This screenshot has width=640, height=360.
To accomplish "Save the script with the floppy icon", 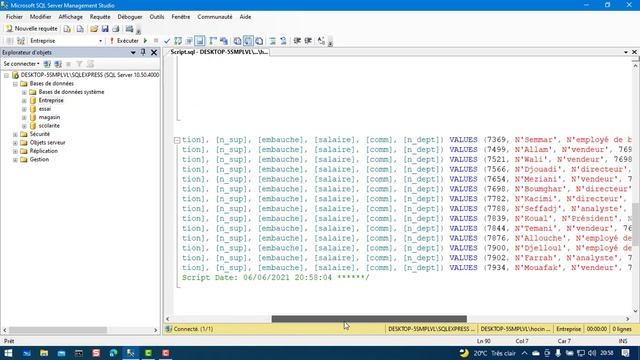I will (x=105, y=29).
